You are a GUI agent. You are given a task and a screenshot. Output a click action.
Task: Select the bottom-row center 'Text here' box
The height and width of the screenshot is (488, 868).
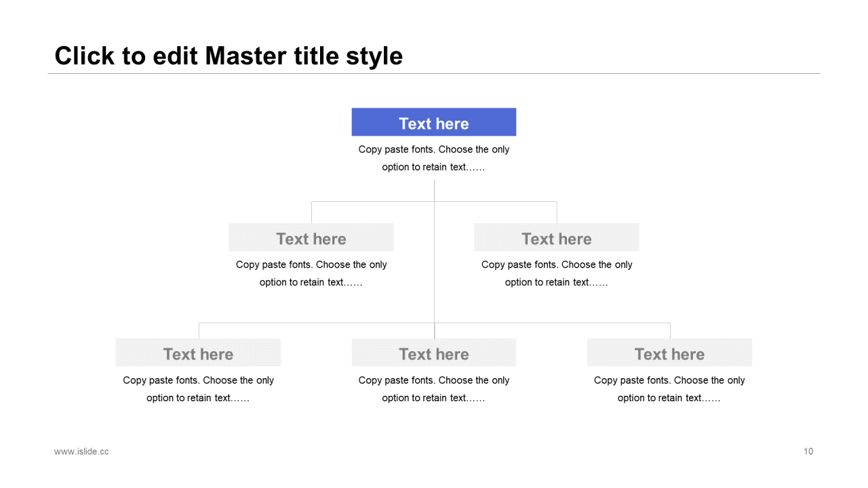(434, 352)
